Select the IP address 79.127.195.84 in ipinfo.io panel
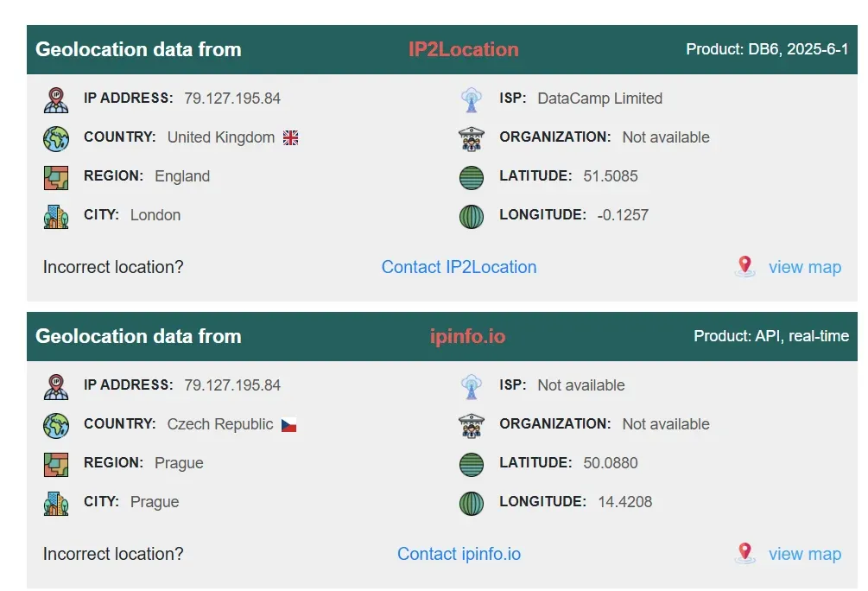868x591 pixels. coord(232,385)
